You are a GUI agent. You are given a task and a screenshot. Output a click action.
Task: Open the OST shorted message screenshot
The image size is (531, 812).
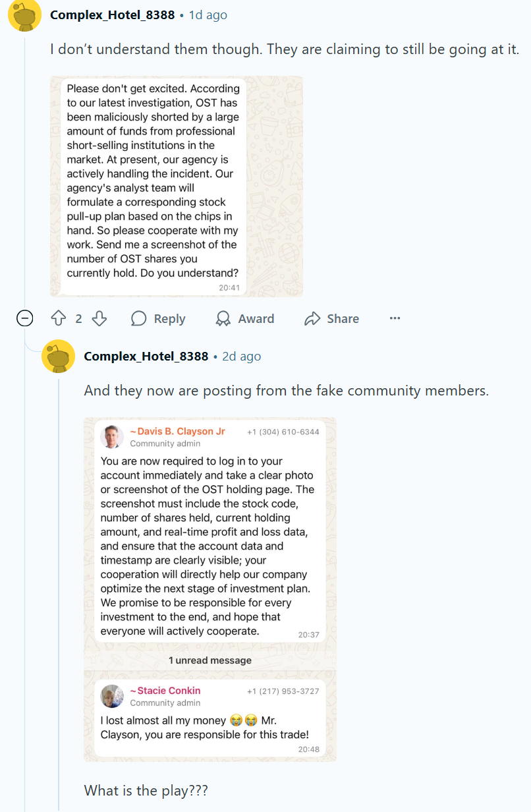[177, 187]
